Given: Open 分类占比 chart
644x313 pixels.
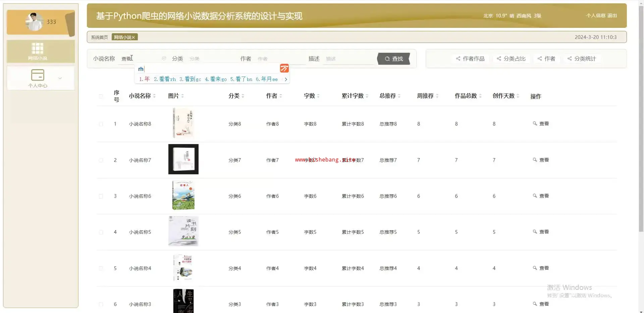Looking at the screenshot, I should (x=511, y=59).
